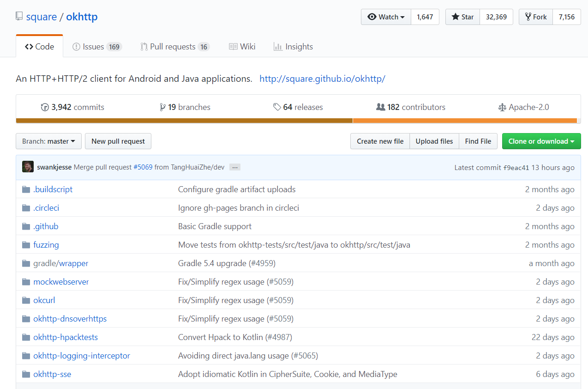Open the Branch: master selector
588x389 pixels.
click(x=48, y=141)
